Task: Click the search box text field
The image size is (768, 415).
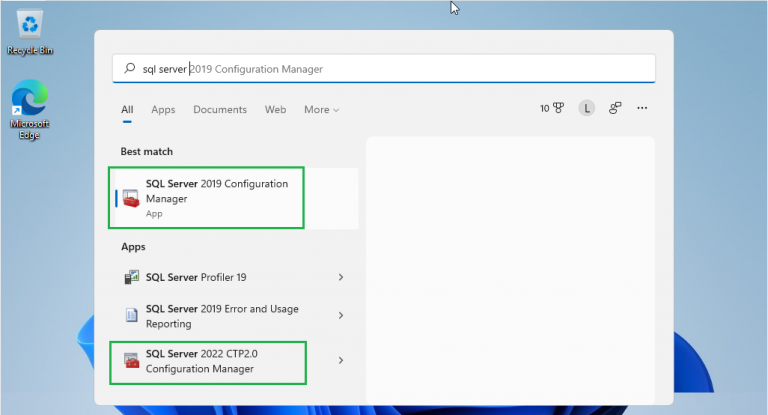Action: click(x=384, y=69)
